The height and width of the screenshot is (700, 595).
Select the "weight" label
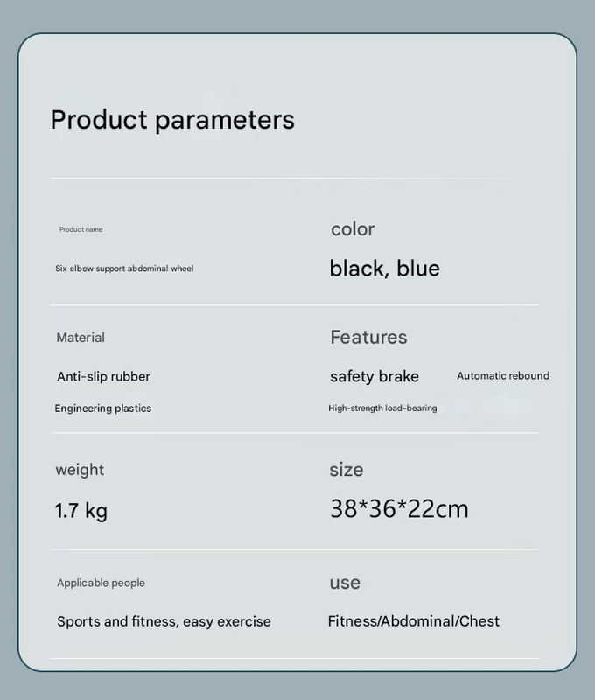[x=80, y=470]
